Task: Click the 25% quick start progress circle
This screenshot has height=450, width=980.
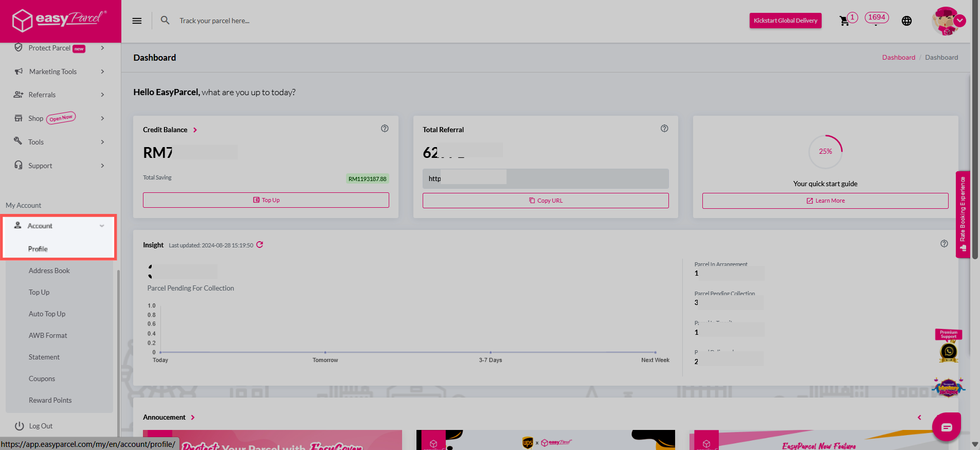Action: [825, 151]
